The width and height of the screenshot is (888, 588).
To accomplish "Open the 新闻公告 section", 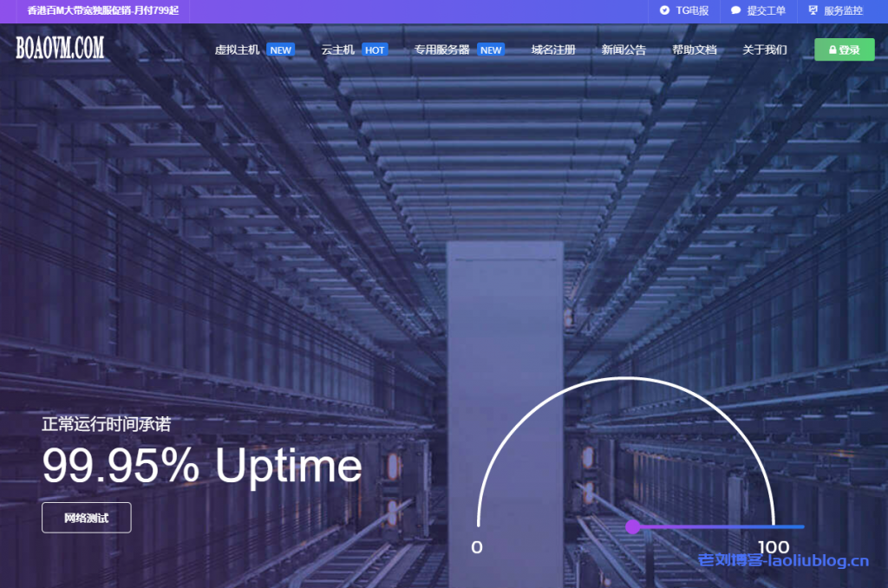I will point(624,50).
